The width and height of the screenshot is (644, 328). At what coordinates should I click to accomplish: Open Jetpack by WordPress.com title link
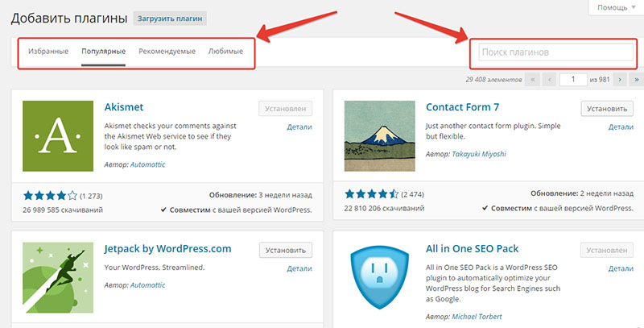(x=167, y=249)
